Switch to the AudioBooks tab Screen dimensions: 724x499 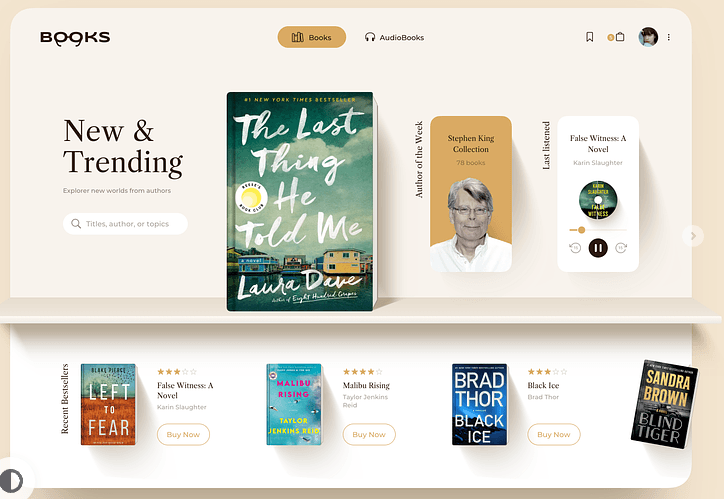(394, 37)
